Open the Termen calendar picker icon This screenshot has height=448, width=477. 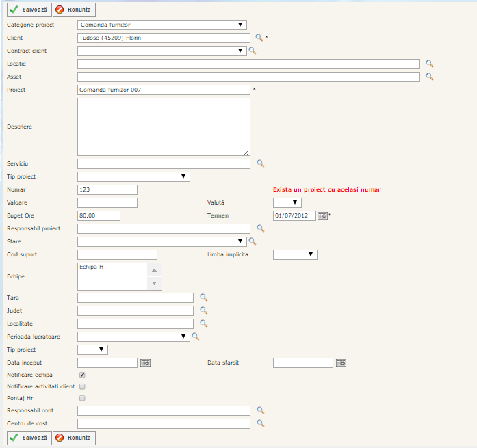322,216
